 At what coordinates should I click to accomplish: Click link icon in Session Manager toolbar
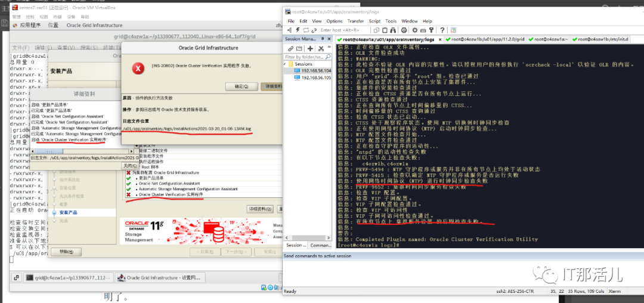(291, 48)
